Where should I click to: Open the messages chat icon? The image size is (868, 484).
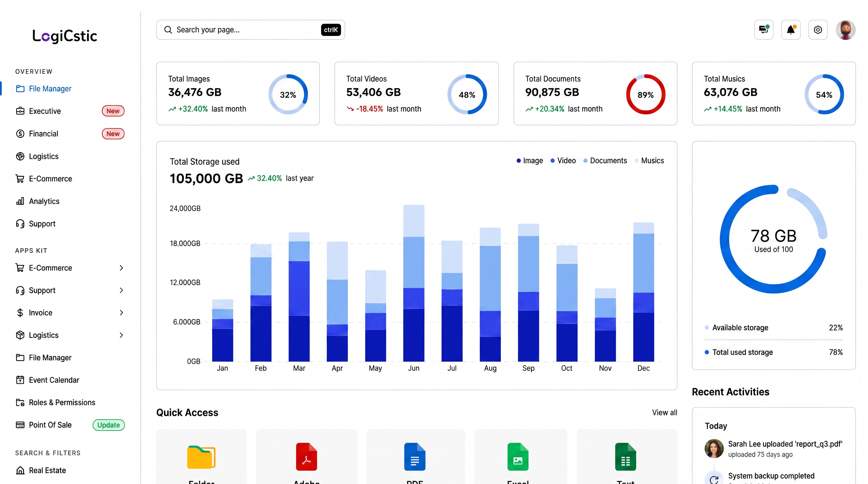[x=764, y=30]
